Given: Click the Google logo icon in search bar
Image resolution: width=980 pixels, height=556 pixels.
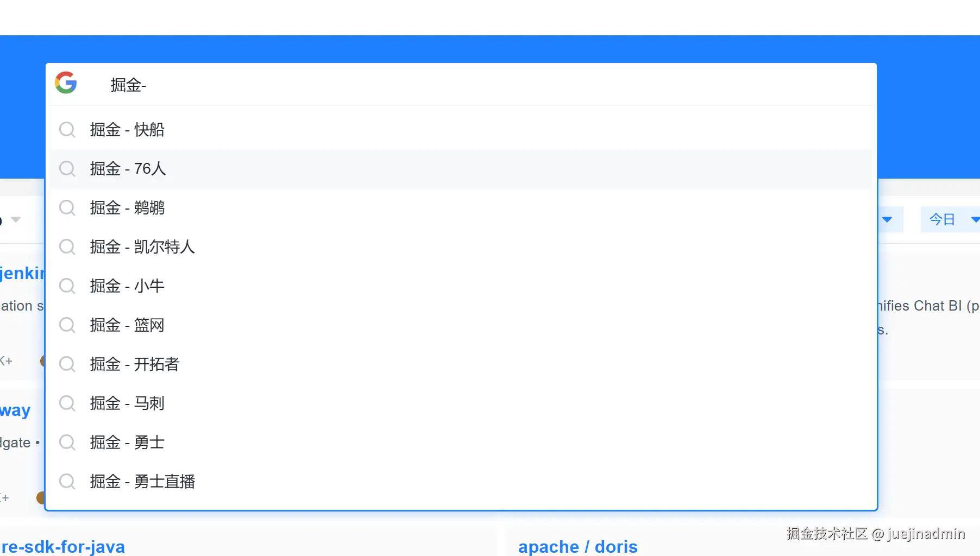Looking at the screenshot, I should pos(66,83).
